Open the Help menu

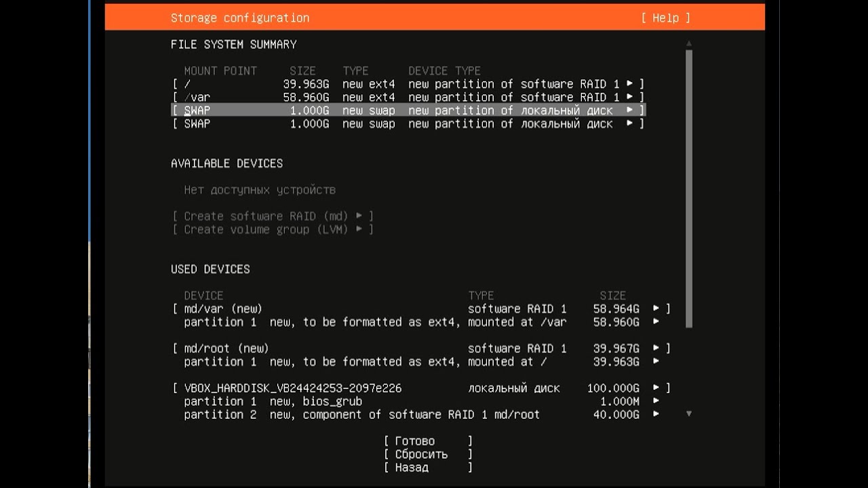click(665, 18)
